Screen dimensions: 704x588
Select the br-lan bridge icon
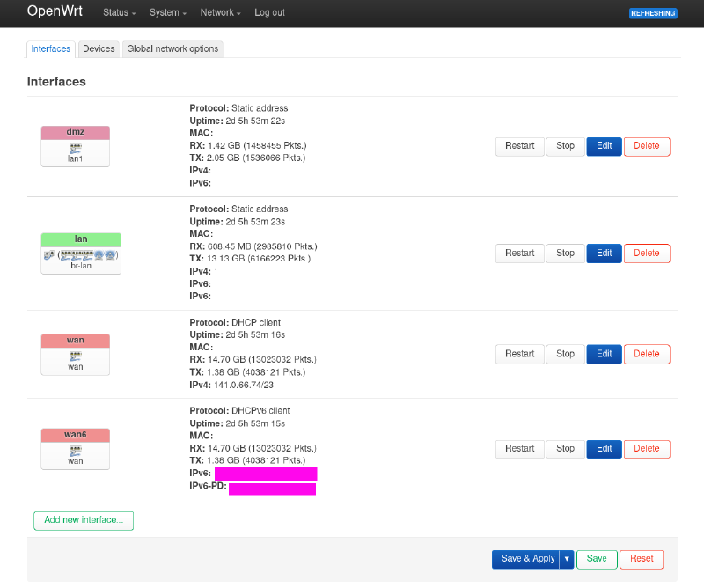click(81, 254)
